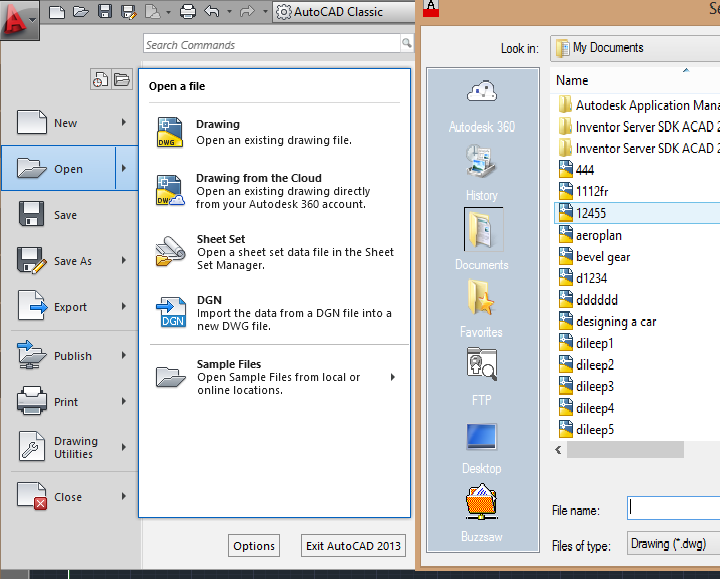Choose DGN import option

click(275, 313)
